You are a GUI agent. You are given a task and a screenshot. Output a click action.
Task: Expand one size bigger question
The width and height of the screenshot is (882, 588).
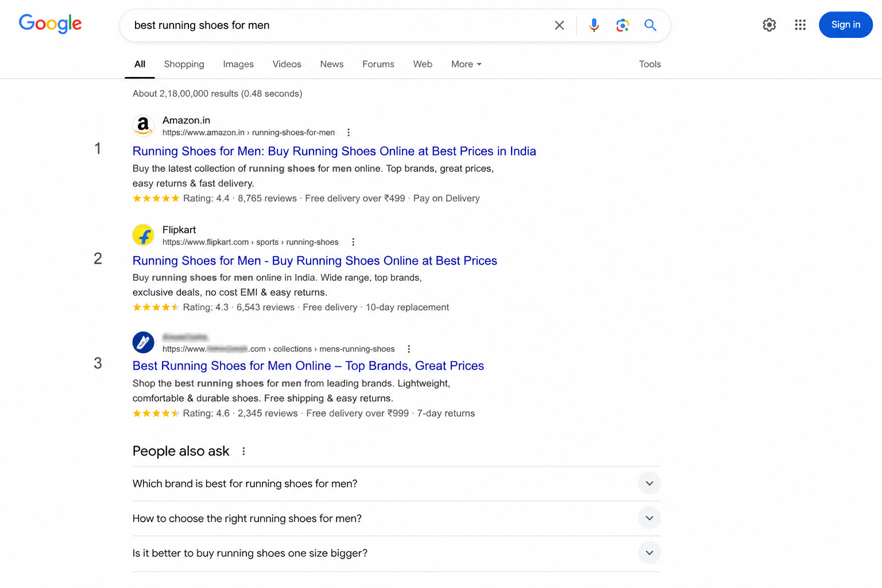pos(396,553)
